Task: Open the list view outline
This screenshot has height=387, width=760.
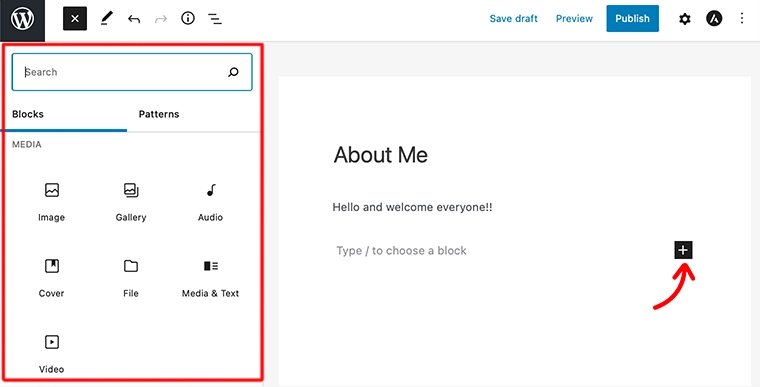Action: [x=215, y=19]
